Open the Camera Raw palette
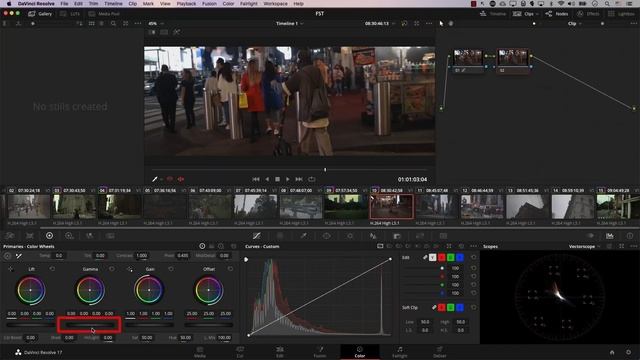The image size is (640, 360). (x=10, y=236)
